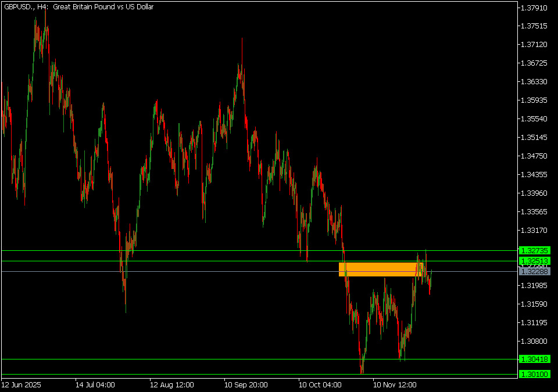Click the 1.36725 price scale label
Image resolution: width=558 pixels, height=392 pixels.
(535, 63)
